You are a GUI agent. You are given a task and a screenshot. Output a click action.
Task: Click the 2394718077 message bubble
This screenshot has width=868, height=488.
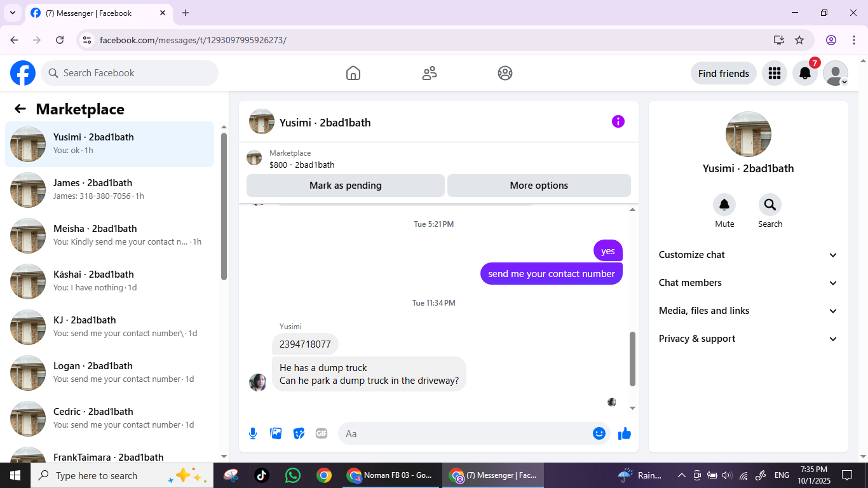coord(305,344)
